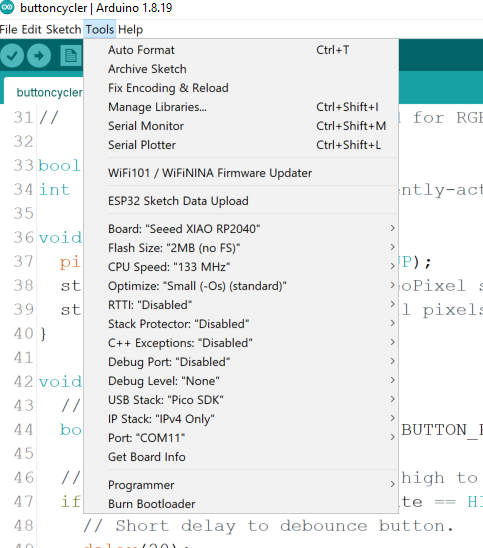Click the 'int' keyword on line 34
This screenshot has height=548, width=483.
54,190
